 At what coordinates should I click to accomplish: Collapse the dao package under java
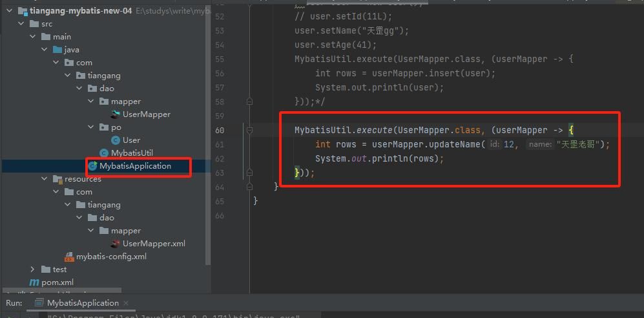pyautogui.click(x=79, y=89)
